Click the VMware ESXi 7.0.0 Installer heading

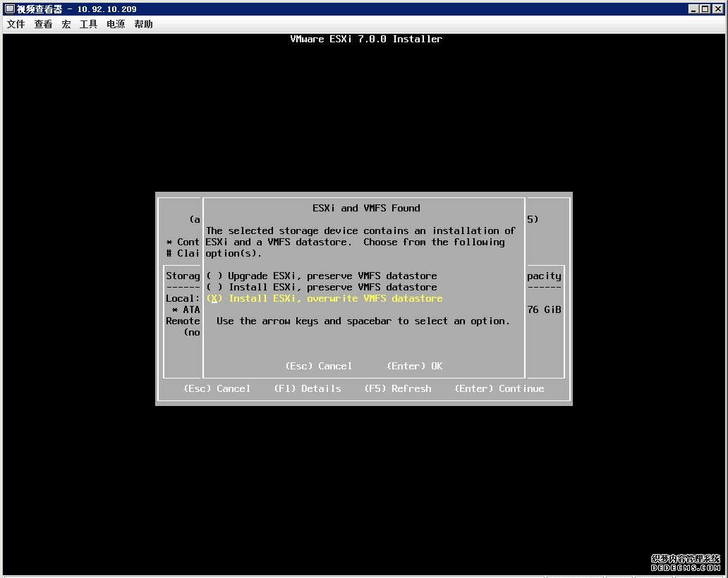tap(366, 39)
